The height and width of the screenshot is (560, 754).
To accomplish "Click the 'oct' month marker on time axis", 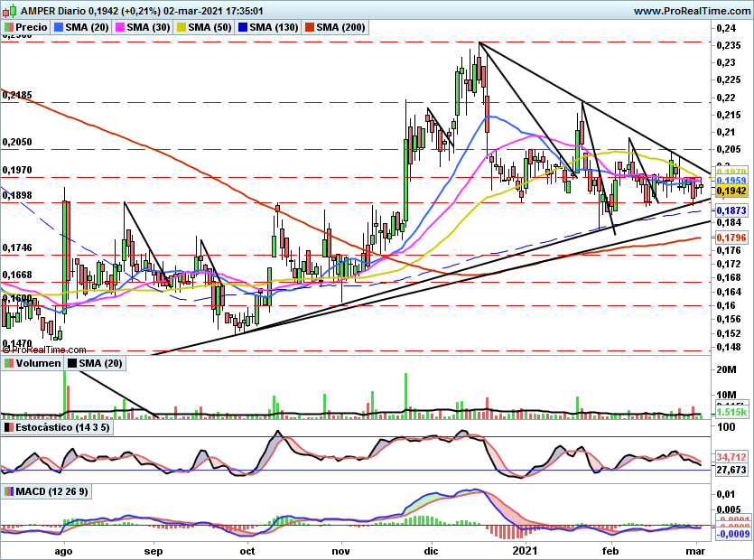I will click(247, 550).
